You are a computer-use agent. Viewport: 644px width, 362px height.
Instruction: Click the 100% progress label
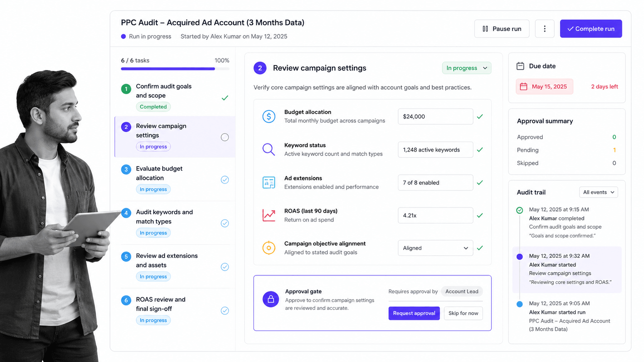click(x=222, y=60)
